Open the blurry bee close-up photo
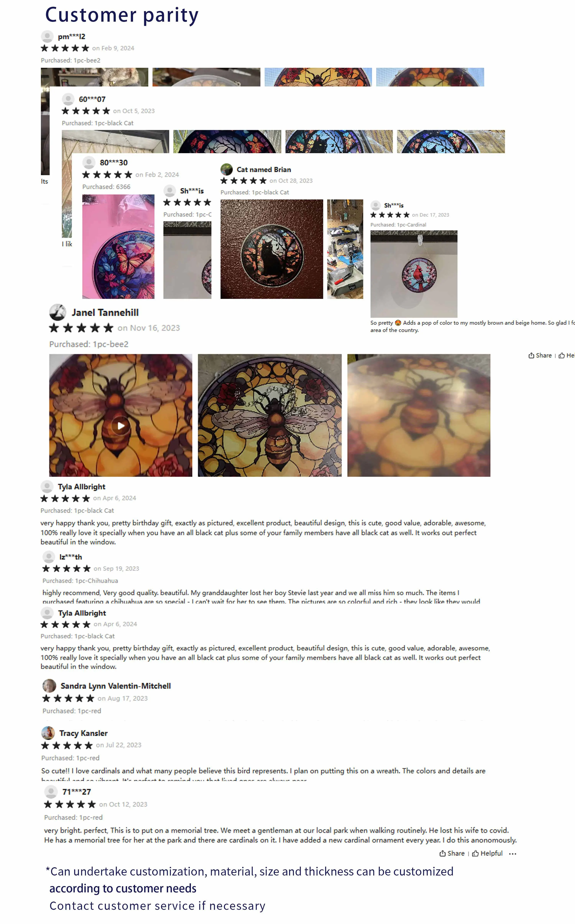The height and width of the screenshot is (924, 575). 419,415
